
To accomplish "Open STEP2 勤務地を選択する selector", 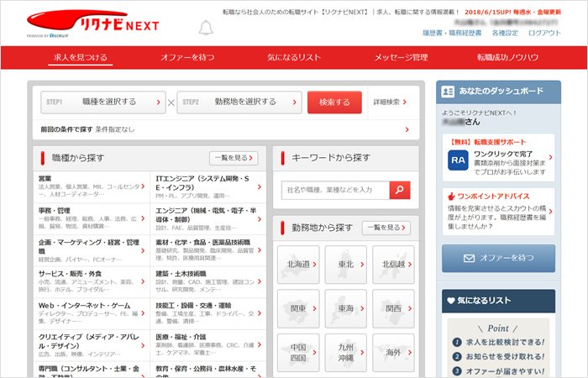I will click(239, 102).
